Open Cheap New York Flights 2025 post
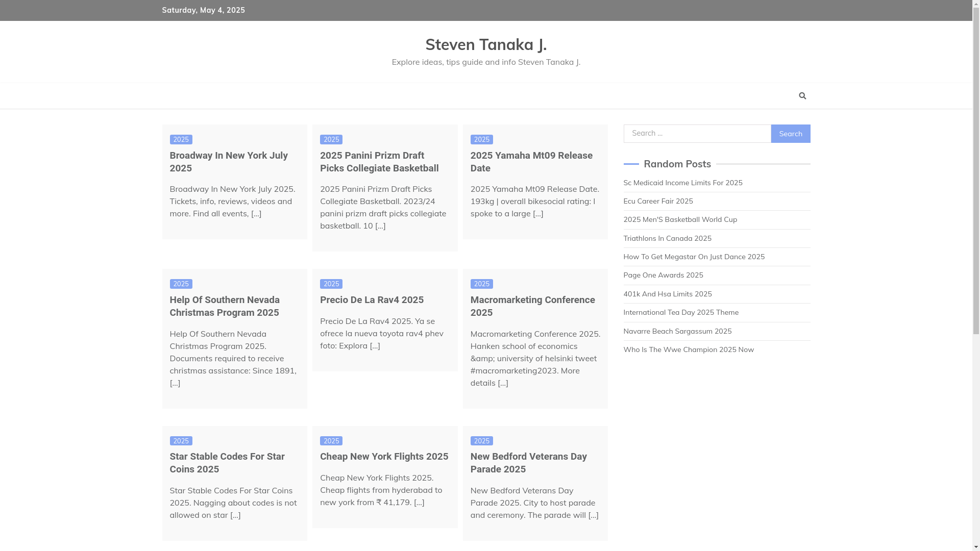This screenshot has width=980, height=551. [384, 457]
